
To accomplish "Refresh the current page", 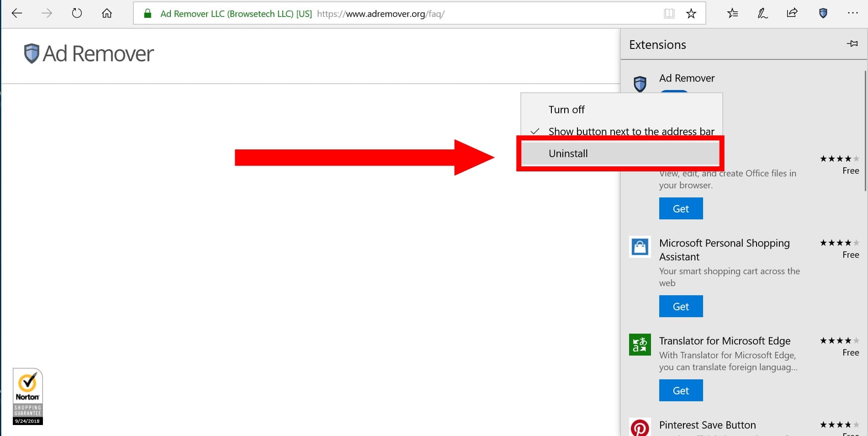I will [x=77, y=13].
